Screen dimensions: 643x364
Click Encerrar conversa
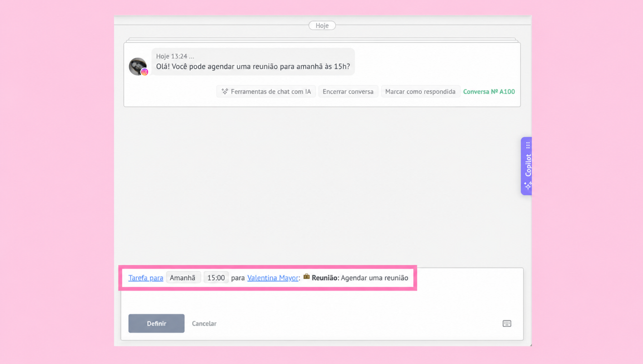click(x=348, y=91)
